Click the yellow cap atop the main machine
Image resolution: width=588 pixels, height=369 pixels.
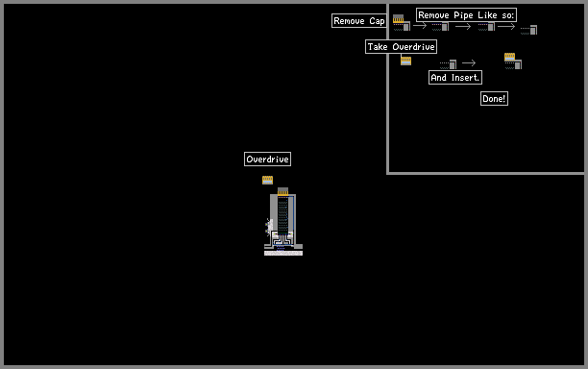click(x=282, y=191)
